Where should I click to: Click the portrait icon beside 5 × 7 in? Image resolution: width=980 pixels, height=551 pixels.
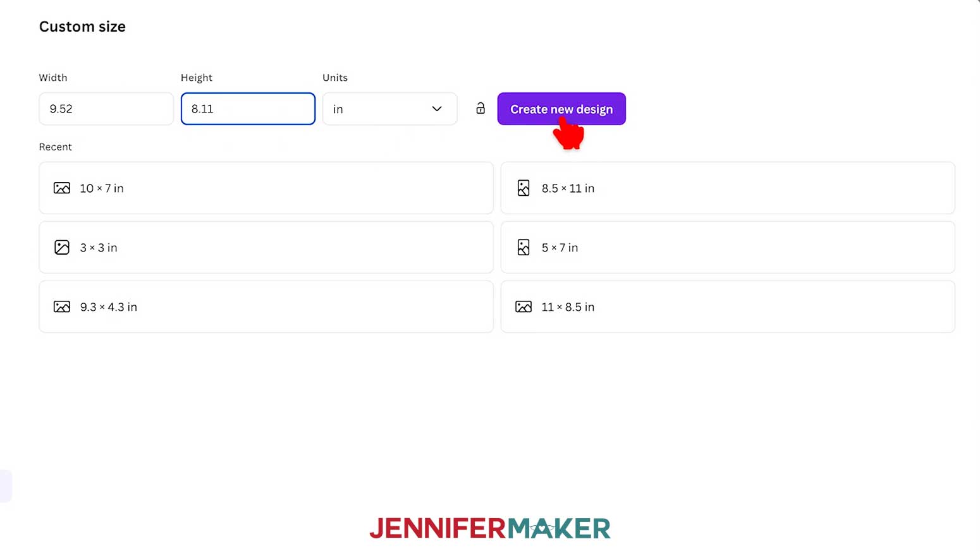[524, 248]
